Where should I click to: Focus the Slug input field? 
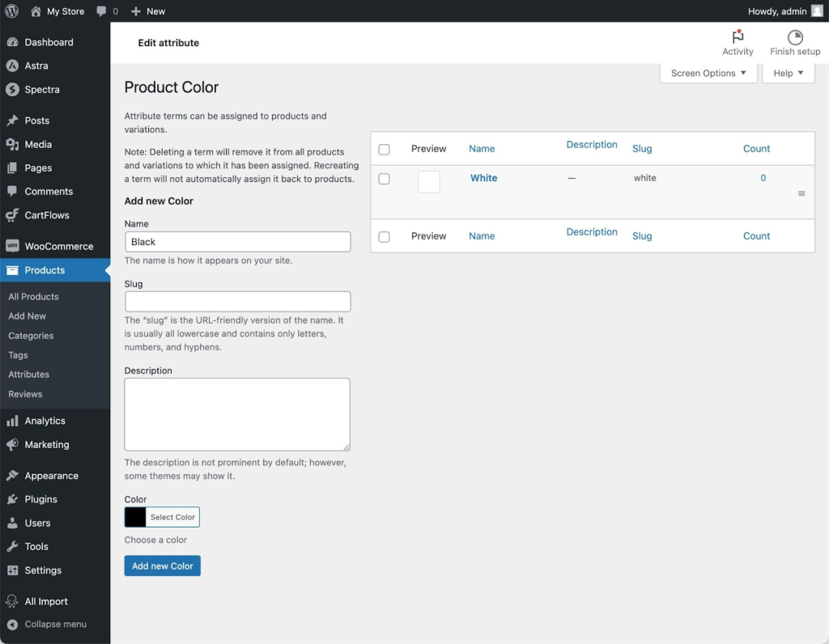coord(237,302)
